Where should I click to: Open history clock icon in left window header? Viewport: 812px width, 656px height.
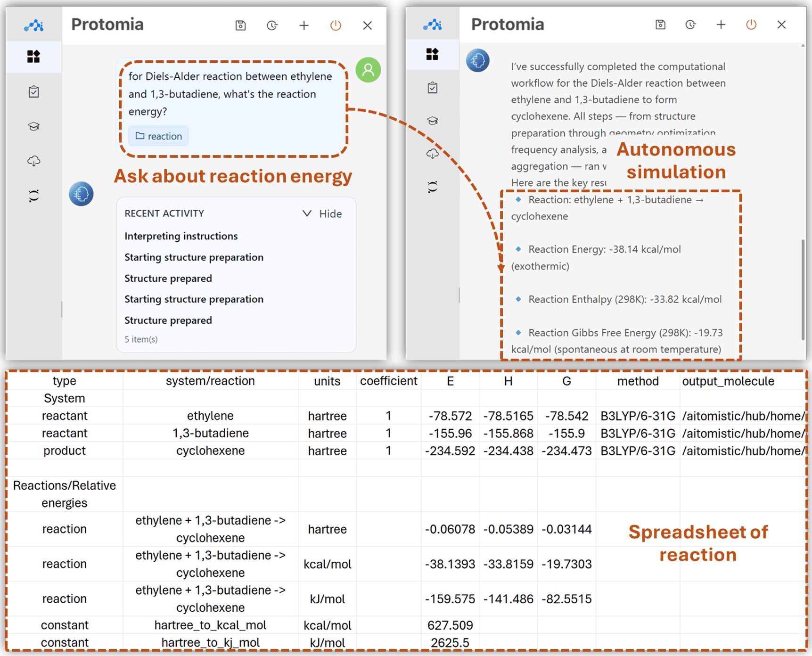point(272,25)
